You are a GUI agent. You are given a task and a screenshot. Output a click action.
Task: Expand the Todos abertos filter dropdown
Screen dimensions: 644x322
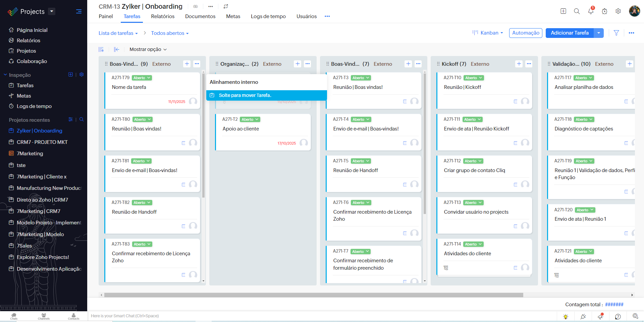(170, 33)
